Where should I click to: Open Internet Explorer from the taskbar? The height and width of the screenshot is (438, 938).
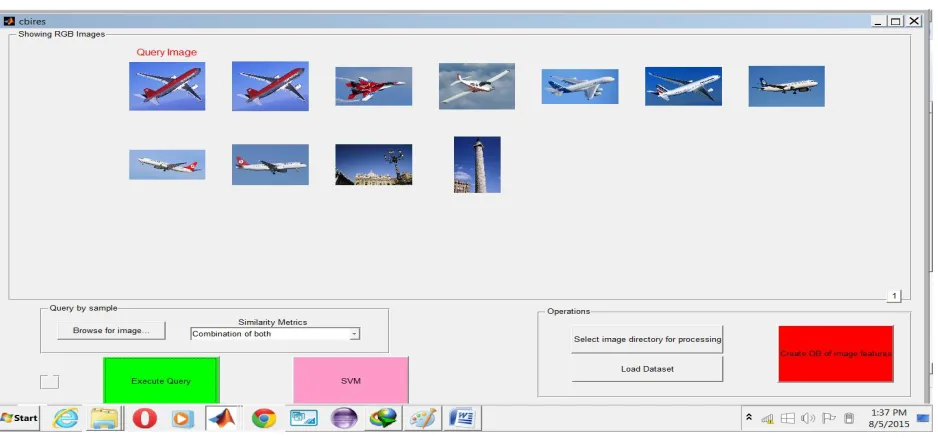pos(65,418)
